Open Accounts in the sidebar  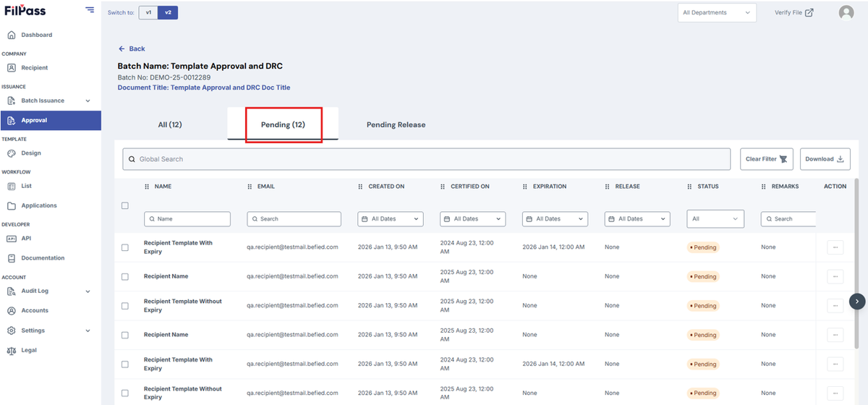(x=34, y=310)
